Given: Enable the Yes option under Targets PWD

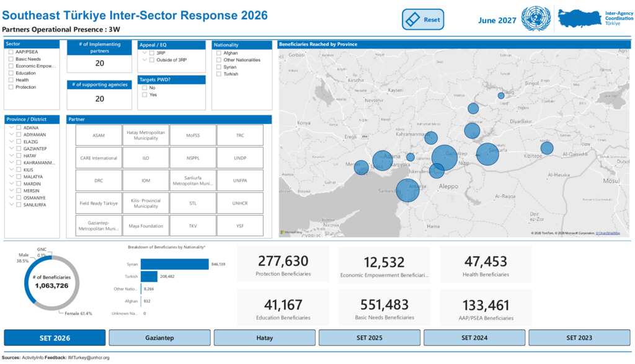Looking at the screenshot, I should click(144, 95).
